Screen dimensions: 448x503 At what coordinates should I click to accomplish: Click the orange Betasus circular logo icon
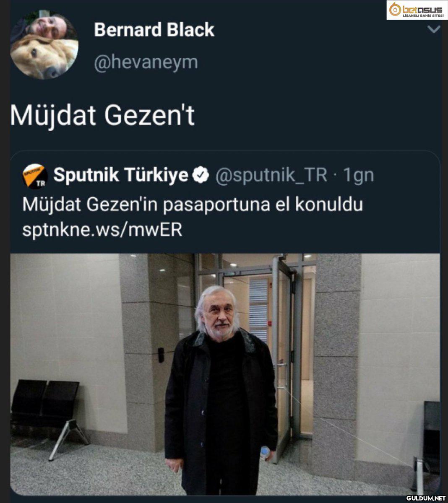pyautogui.click(x=394, y=10)
